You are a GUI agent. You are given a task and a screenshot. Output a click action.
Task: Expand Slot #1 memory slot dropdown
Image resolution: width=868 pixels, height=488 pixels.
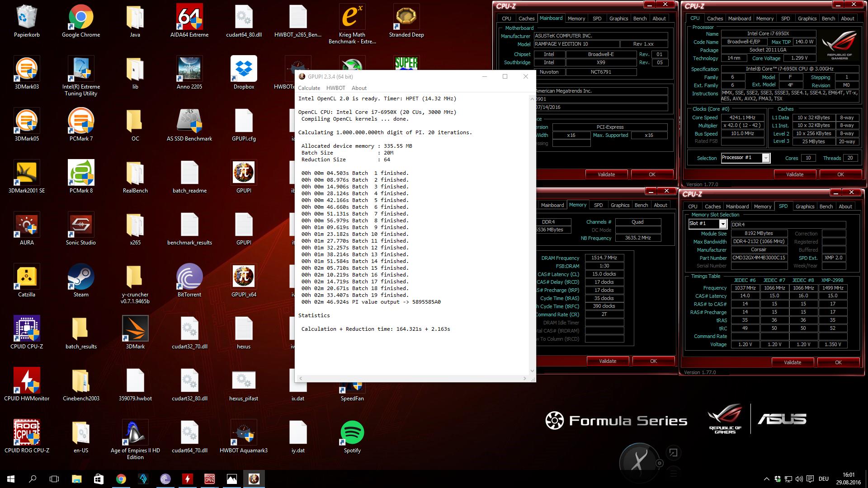point(723,224)
